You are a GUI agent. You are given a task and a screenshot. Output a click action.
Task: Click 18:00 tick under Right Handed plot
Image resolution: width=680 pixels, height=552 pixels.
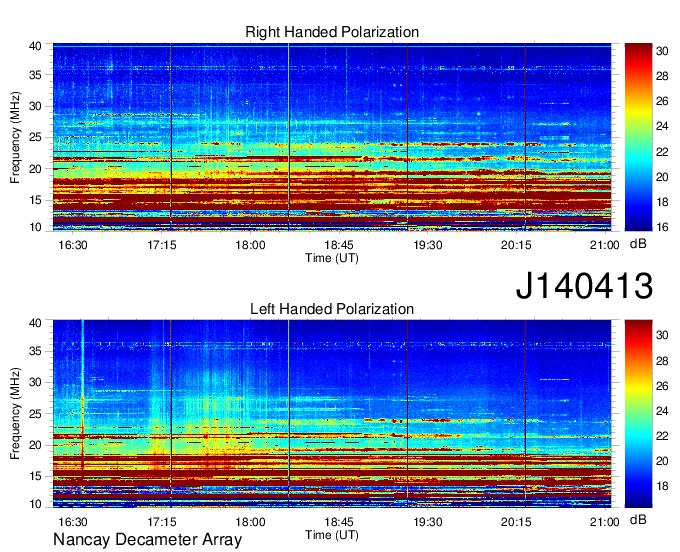pos(250,245)
